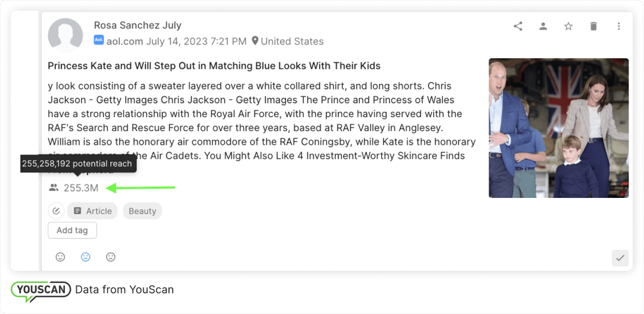Open the aol.com source link

tap(124, 41)
